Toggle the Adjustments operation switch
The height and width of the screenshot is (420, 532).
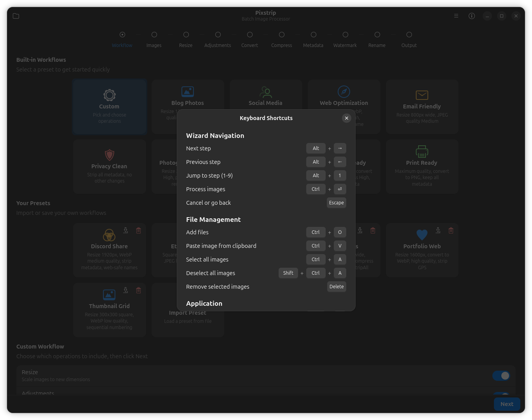[x=501, y=394]
